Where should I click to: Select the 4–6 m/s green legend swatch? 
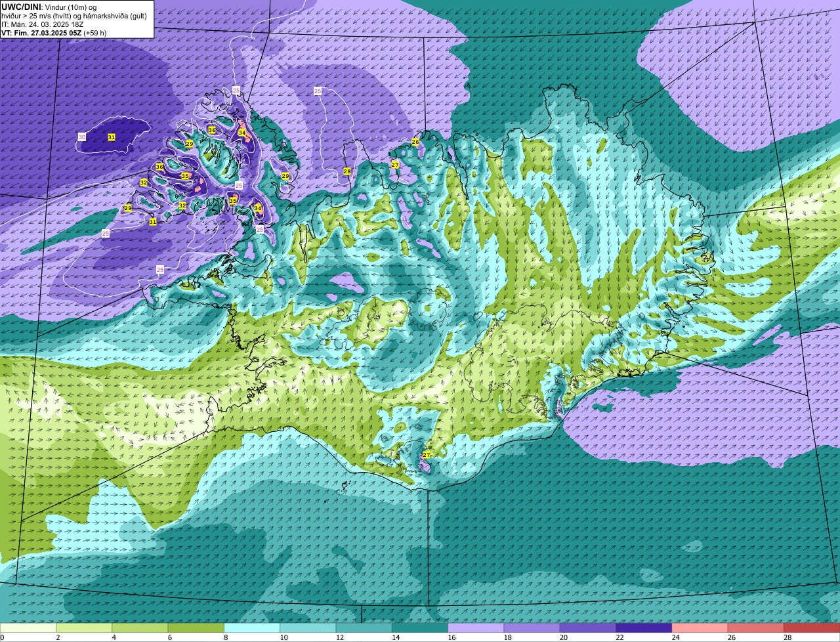coord(140,628)
